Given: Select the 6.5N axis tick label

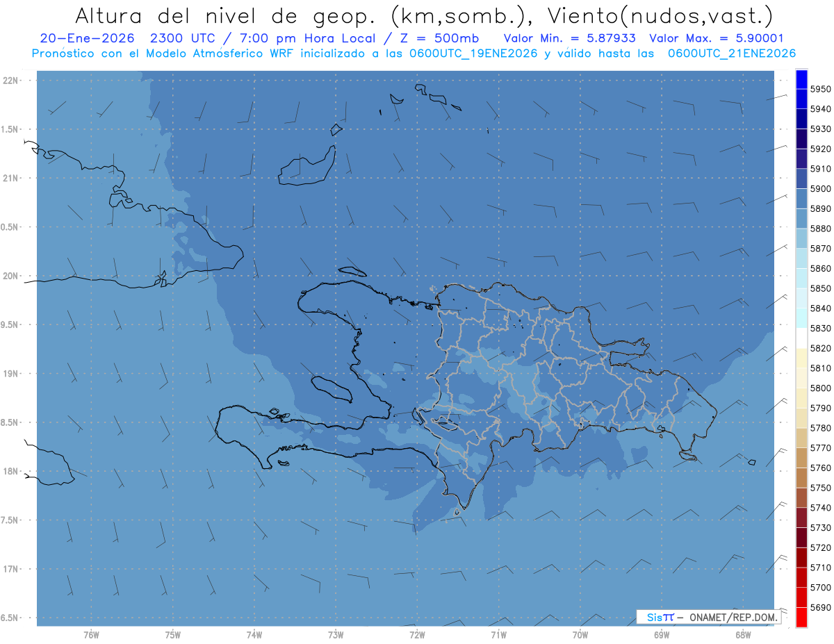Looking at the screenshot, I should [10, 618].
